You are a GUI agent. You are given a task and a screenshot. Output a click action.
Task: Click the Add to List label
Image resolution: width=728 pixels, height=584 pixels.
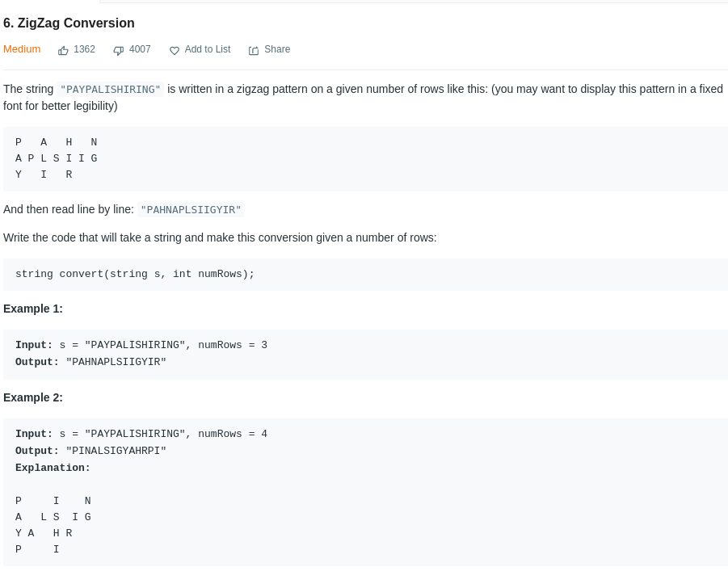click(208, 49)
